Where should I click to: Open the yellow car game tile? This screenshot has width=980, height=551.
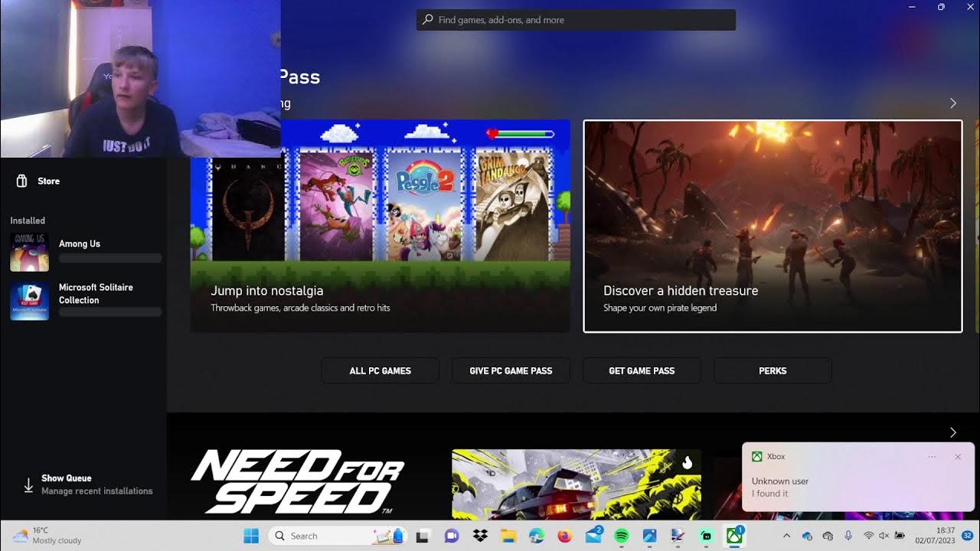(x=577, y=484)
